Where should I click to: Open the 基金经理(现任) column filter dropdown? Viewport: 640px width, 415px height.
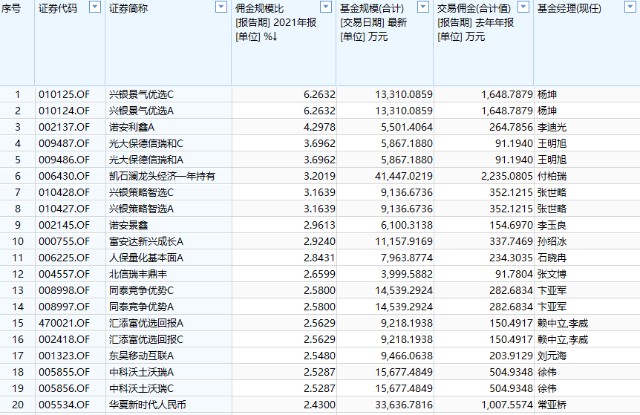click(630, 7)
